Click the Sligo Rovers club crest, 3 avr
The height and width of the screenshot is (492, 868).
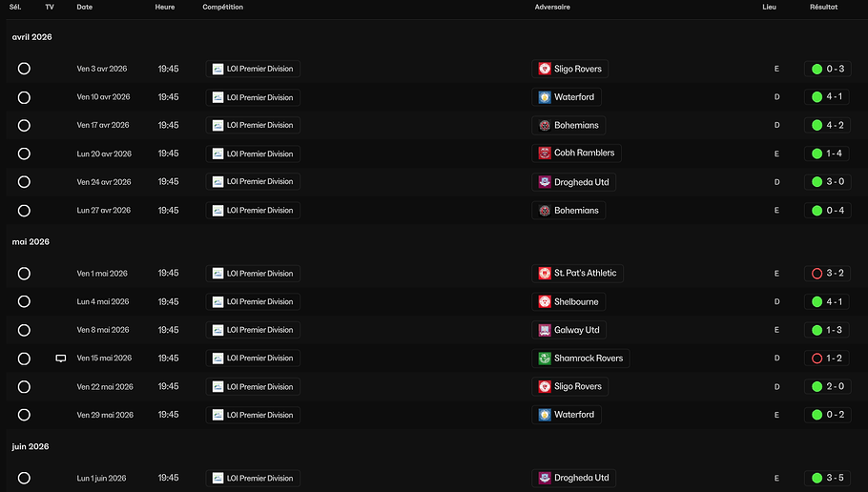[x=545, y=69]
